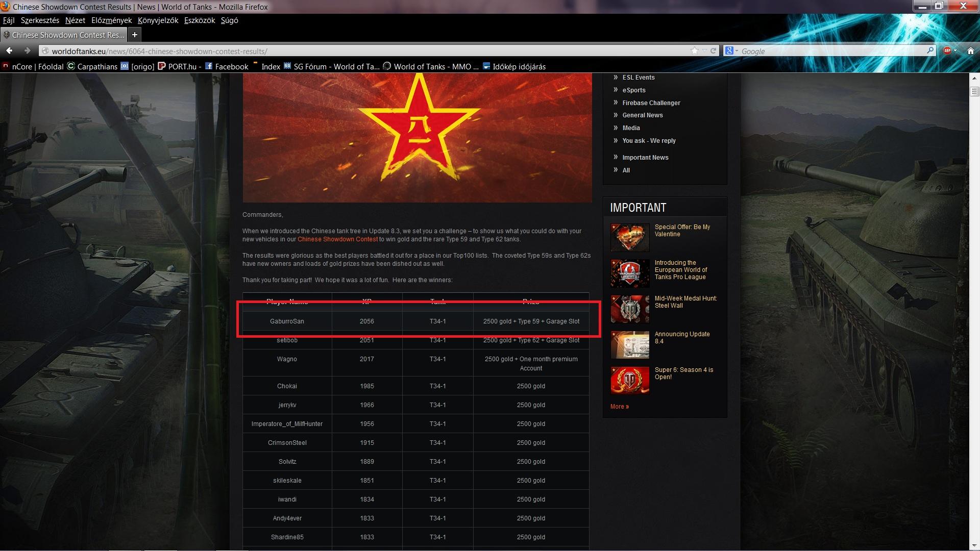Open the Firebase Challenger news category
This screenshot has width=980, height=551.
click(651, 103)
